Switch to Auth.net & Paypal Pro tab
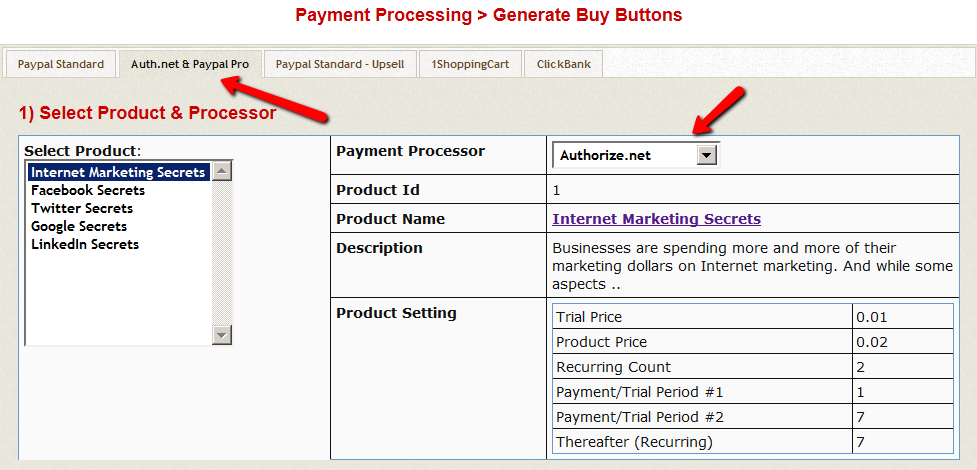The height and width of the screenshot is (470, 977). [190, 64]
